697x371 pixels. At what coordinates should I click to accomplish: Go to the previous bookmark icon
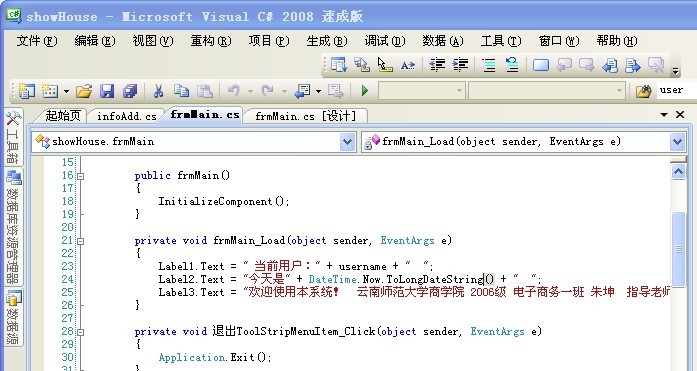(564, 65)
